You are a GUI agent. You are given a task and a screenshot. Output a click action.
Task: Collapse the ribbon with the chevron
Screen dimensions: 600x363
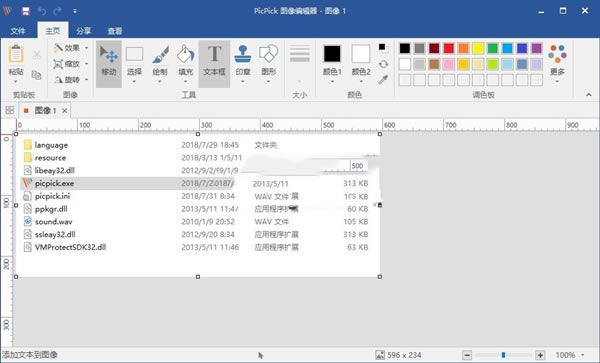[x=589, y=94]
